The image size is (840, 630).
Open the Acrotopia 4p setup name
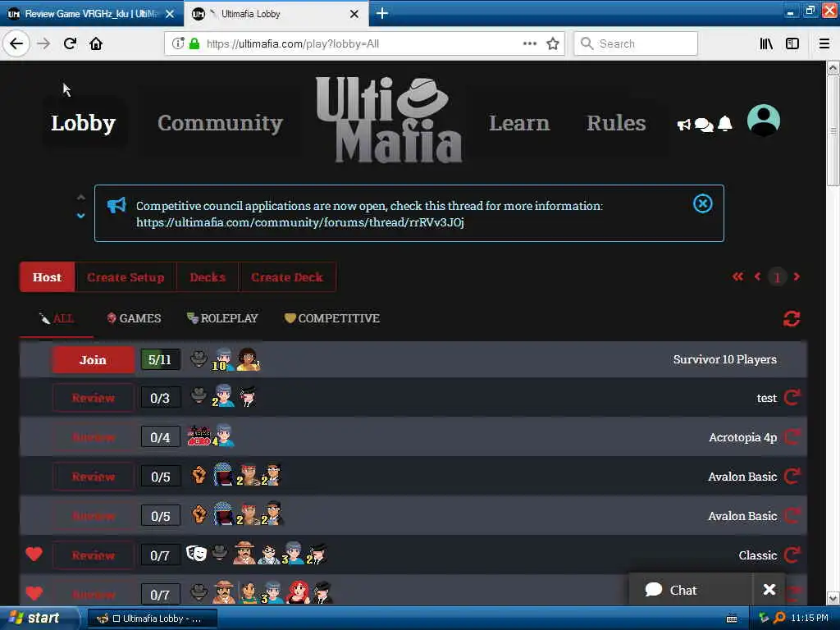(x=742, y=437)
